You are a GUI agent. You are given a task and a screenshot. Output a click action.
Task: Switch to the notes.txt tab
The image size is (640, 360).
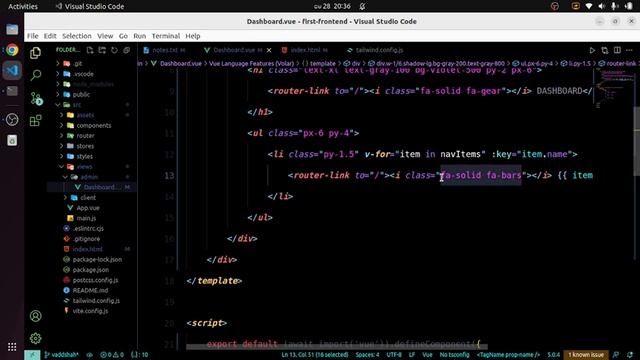coord(165,50)
